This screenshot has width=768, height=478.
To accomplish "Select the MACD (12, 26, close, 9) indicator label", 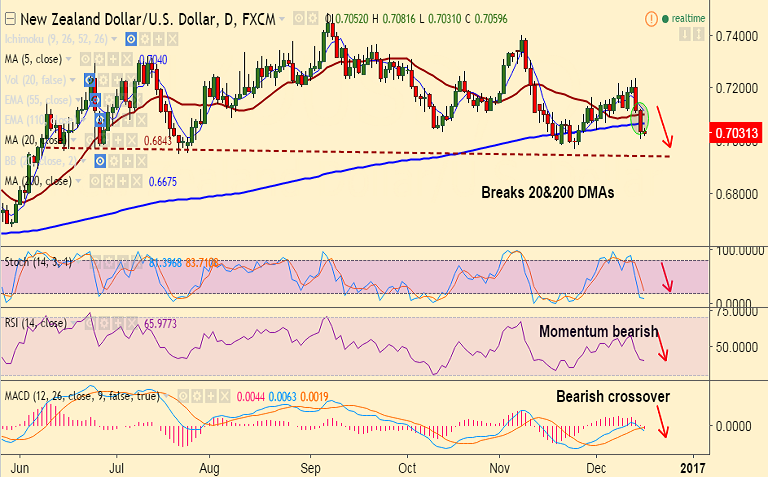I will pyautogui.click(x=82, y=396).
